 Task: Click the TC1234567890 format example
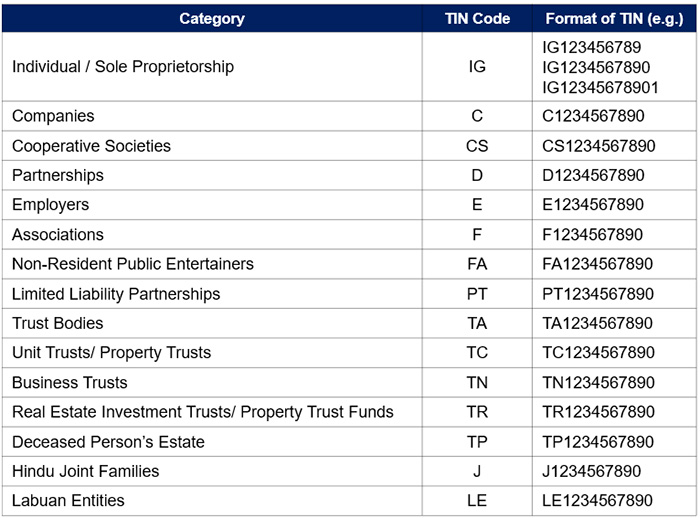click(x=598, y=353)
